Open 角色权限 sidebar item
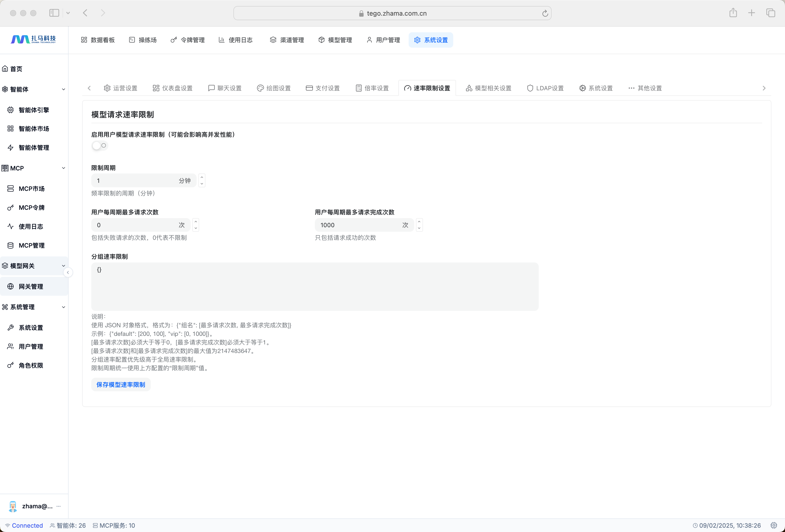Viewport: 785px width, 532px height. pos(31,365)
